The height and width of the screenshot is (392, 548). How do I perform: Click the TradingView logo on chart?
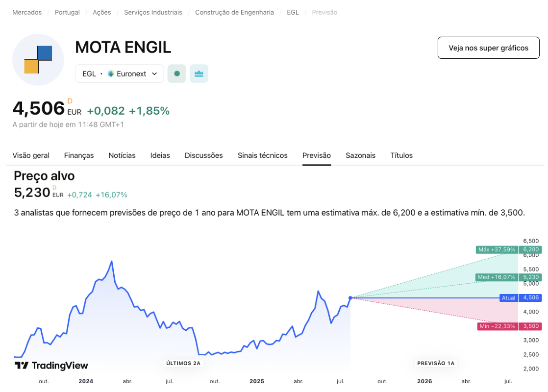point(51,366)
